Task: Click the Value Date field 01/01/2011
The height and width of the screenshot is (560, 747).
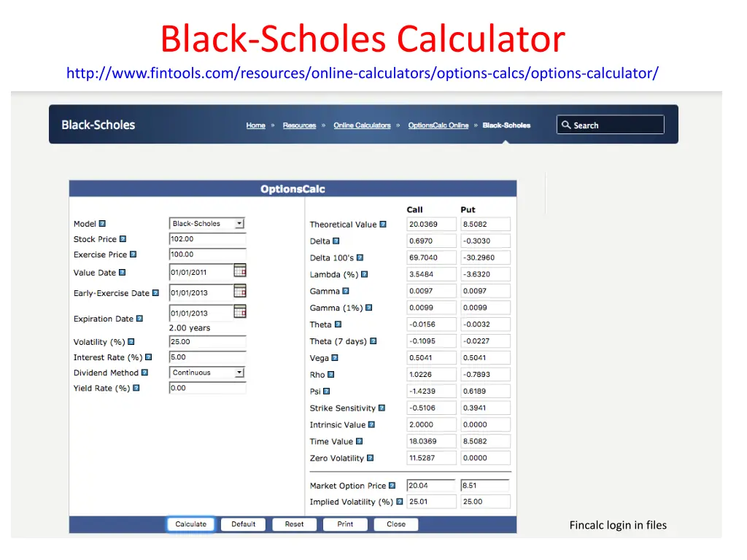Action: pyautogui.click(x=201, y=273)
